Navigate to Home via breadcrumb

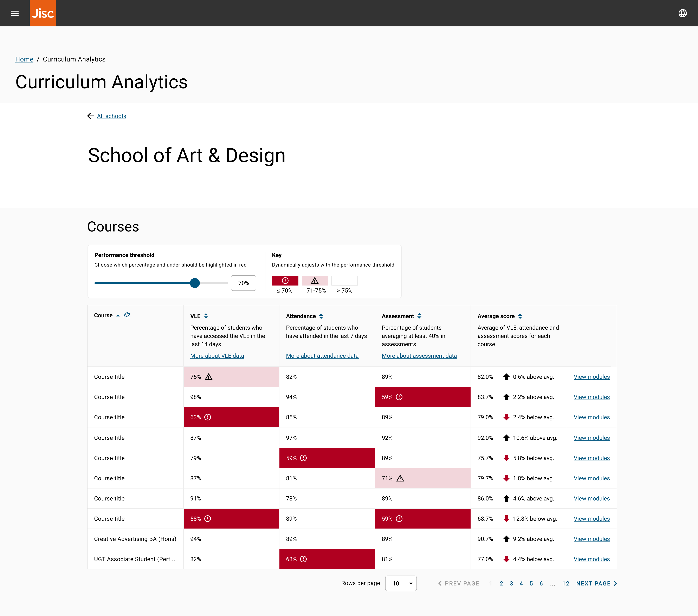coord(24,59)
